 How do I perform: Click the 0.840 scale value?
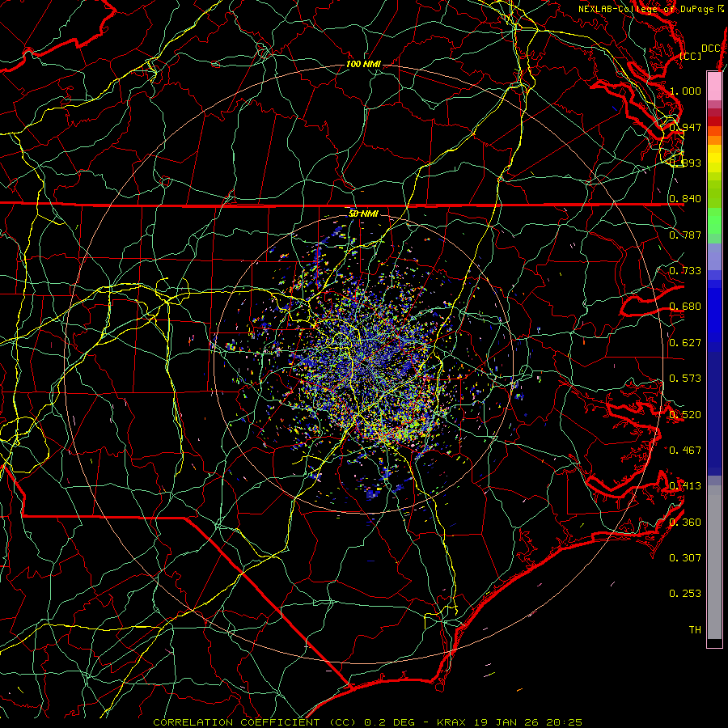point(685,199)
